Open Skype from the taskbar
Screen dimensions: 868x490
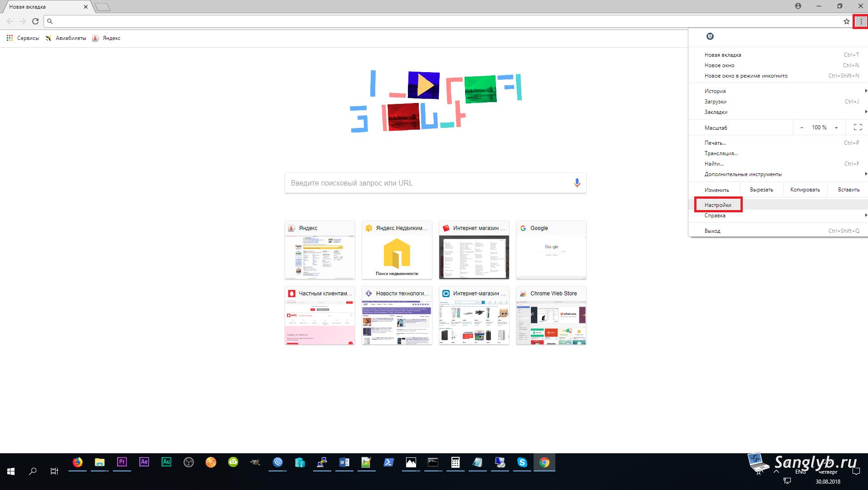(x=522, y=462)
